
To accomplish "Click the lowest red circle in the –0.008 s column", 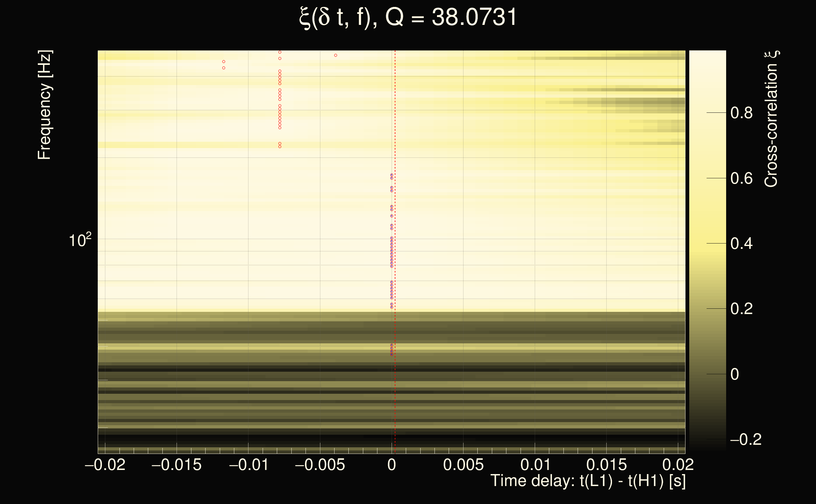I will point(280,147).
